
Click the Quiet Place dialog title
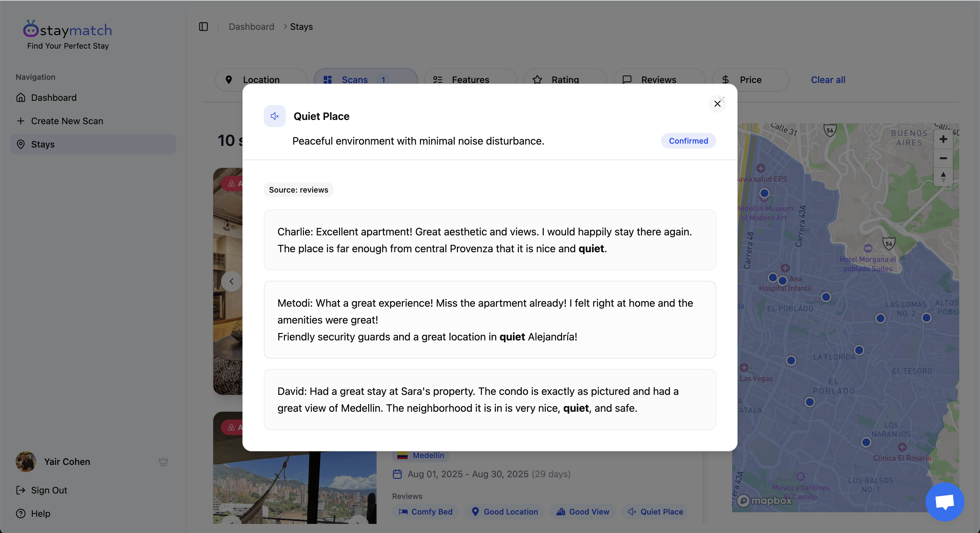321,116
